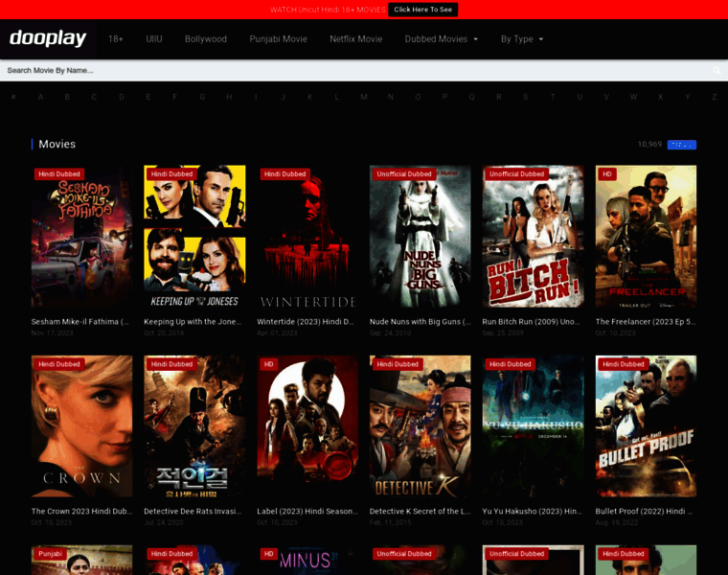Open the 18+ menu item

[x=116, y=39]
